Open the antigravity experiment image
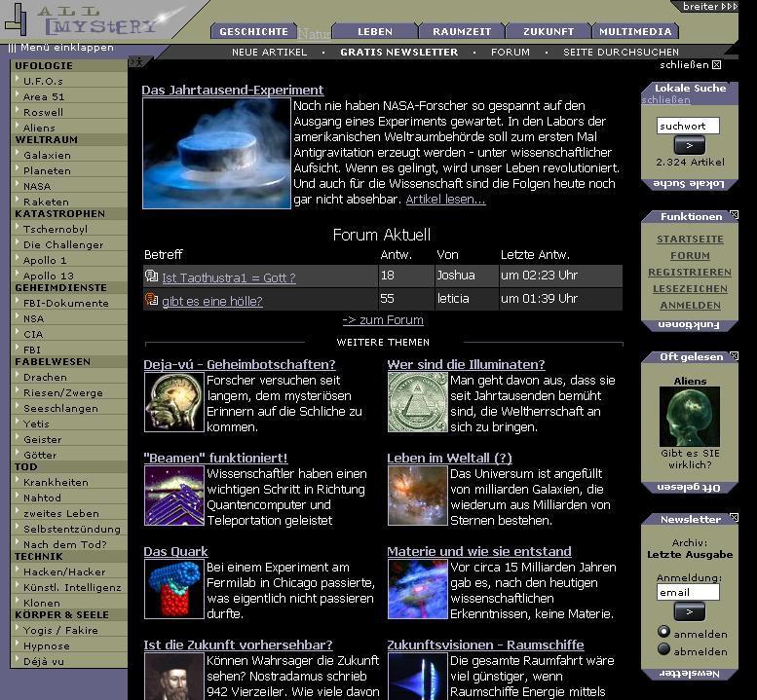The height and width of the screenshot is (700, 757). 216,154
